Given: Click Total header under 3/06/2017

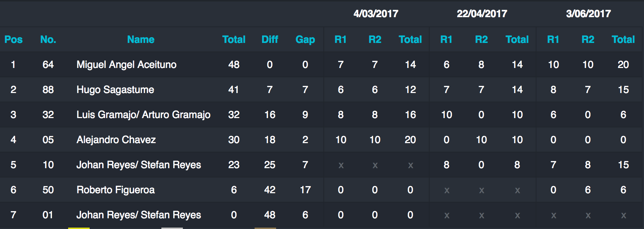Looking at the screenshot, I should point(623,39).
